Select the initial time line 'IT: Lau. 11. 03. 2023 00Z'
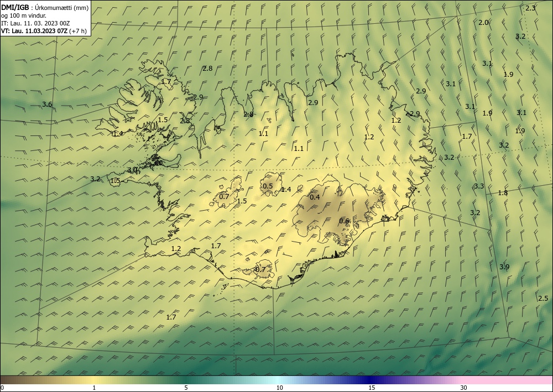Screen dimensions: 553x392 coord(35,23)
